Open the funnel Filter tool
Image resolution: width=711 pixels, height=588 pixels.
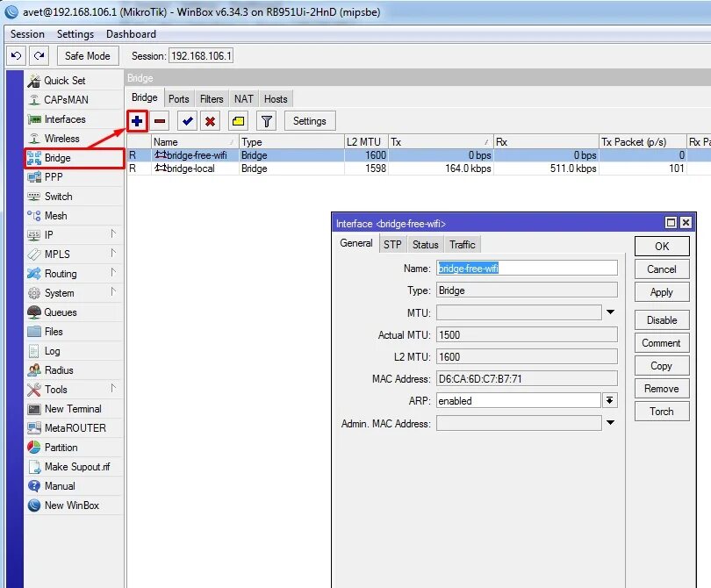click(267, 121)
